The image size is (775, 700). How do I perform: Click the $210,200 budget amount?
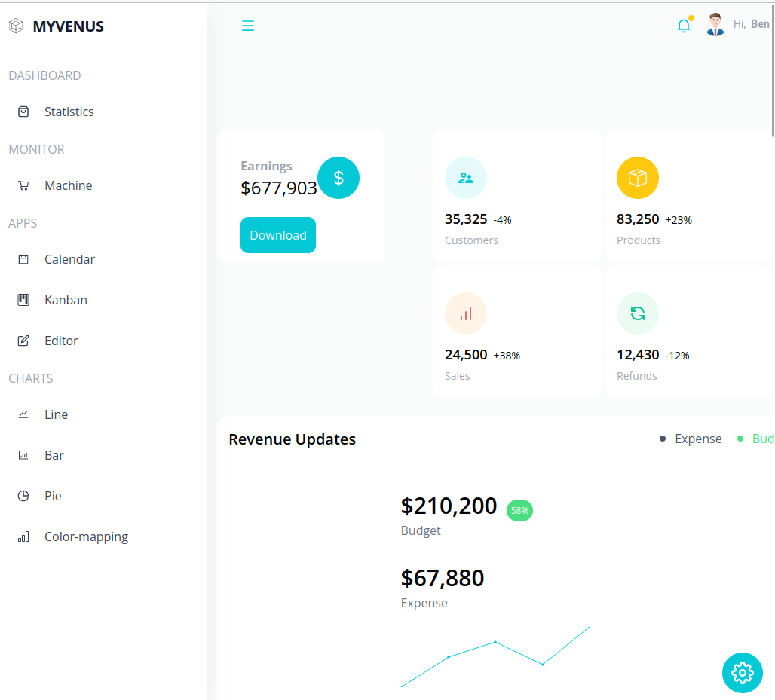point(449,506)
